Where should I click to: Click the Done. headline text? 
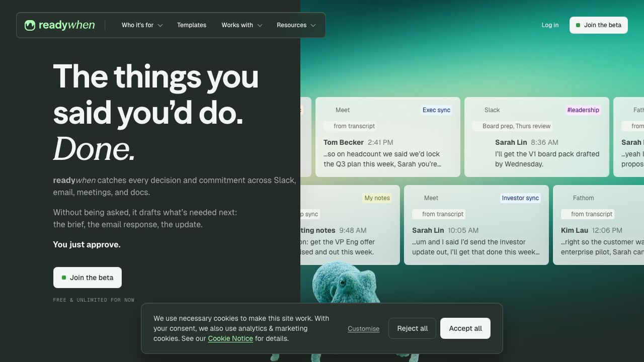pyautogui.click(x=94, y=149)
